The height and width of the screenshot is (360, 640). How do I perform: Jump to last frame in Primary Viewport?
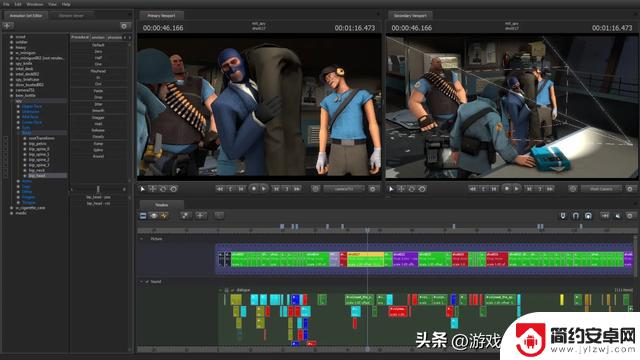pos(297,189)
